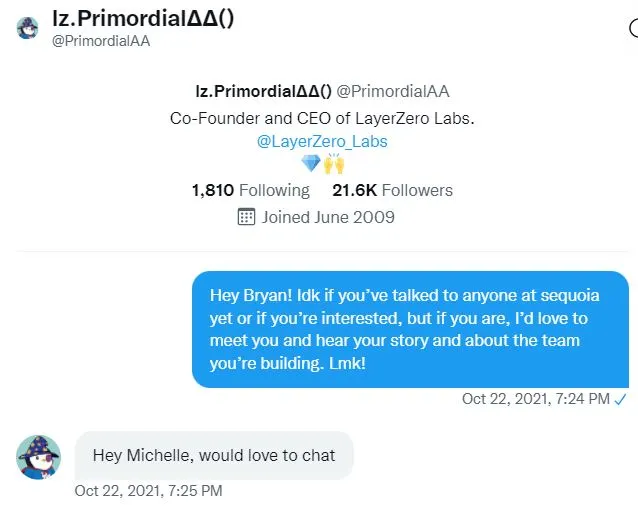The image size is (638, 510).
Task: Click the 'Joined June 2009' text
Action: point(328,217)
